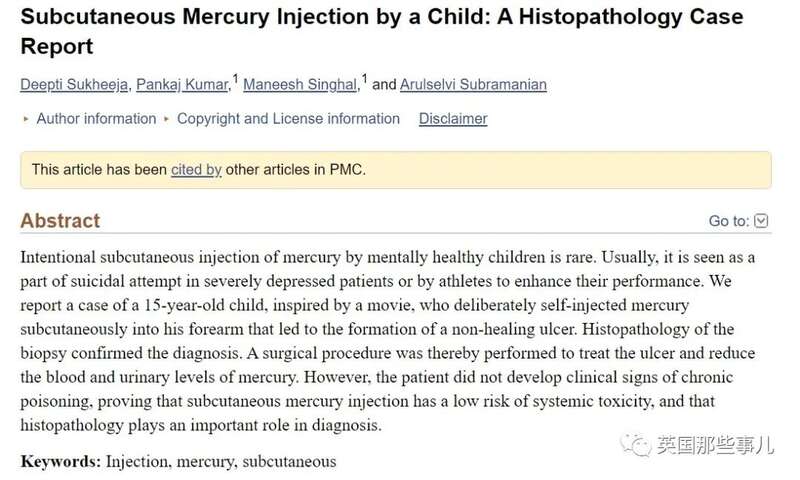Click superscript 1 after Maneesh Singhal
Screen dimensions: 800x480
point(364,79)
